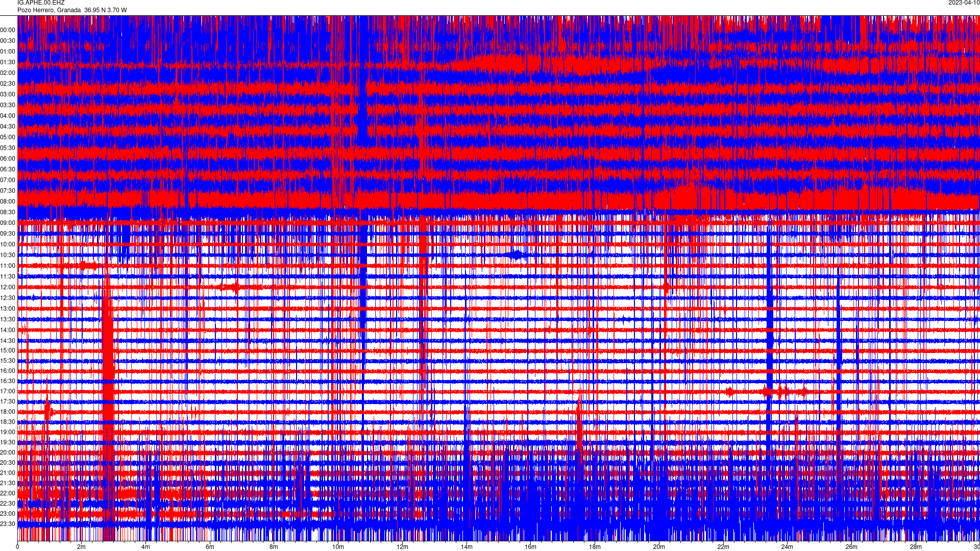Click the 12:00 time row label
980x551 pixels.
8,287
